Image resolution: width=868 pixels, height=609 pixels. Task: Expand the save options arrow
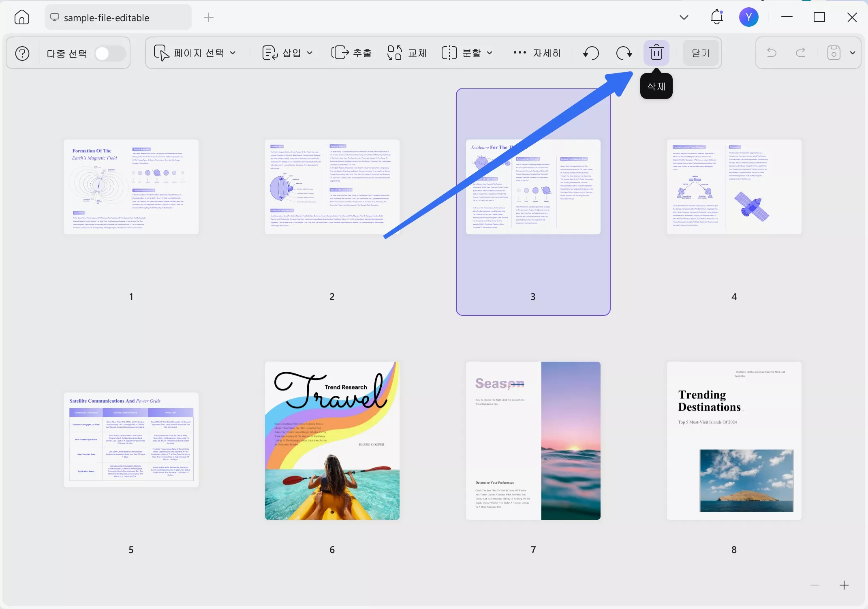pos(853,53)
